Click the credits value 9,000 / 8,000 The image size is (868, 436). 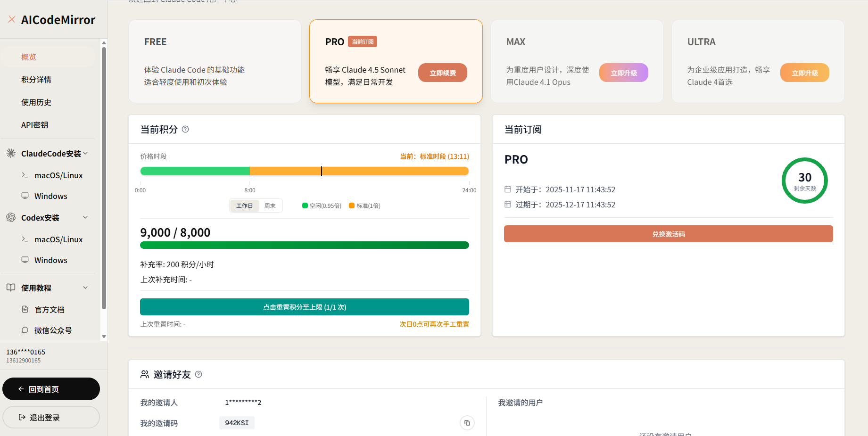(175, 232)
